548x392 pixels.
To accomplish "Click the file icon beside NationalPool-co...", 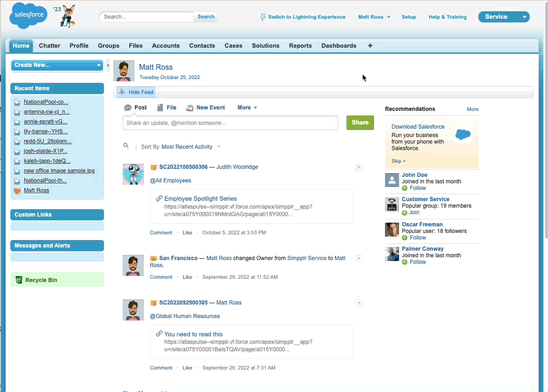I will click(17, 102).
